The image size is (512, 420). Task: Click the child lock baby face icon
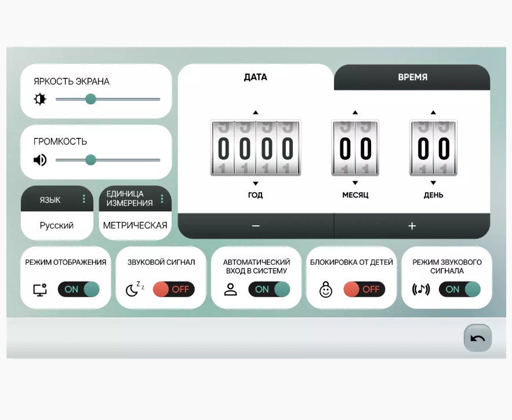click(x=326, y=290)
